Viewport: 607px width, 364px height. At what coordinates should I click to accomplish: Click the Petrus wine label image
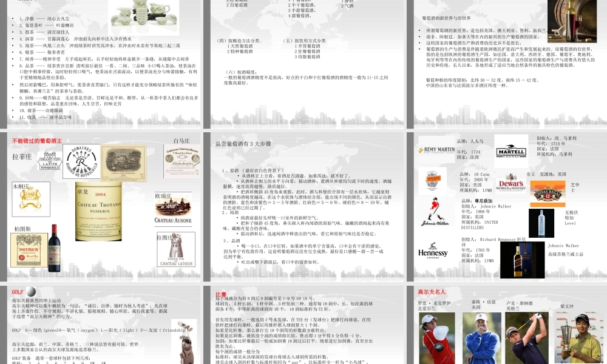[x=29, y=250]
